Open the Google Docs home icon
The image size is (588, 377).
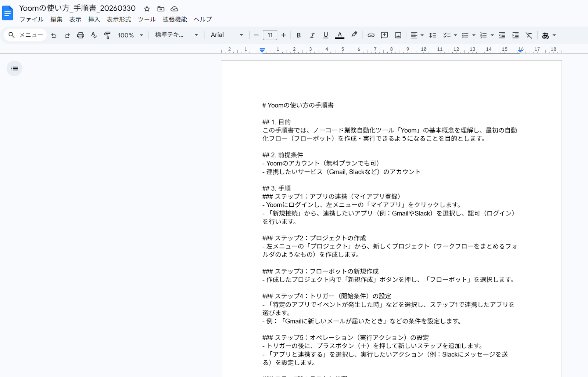pos(8,13)
